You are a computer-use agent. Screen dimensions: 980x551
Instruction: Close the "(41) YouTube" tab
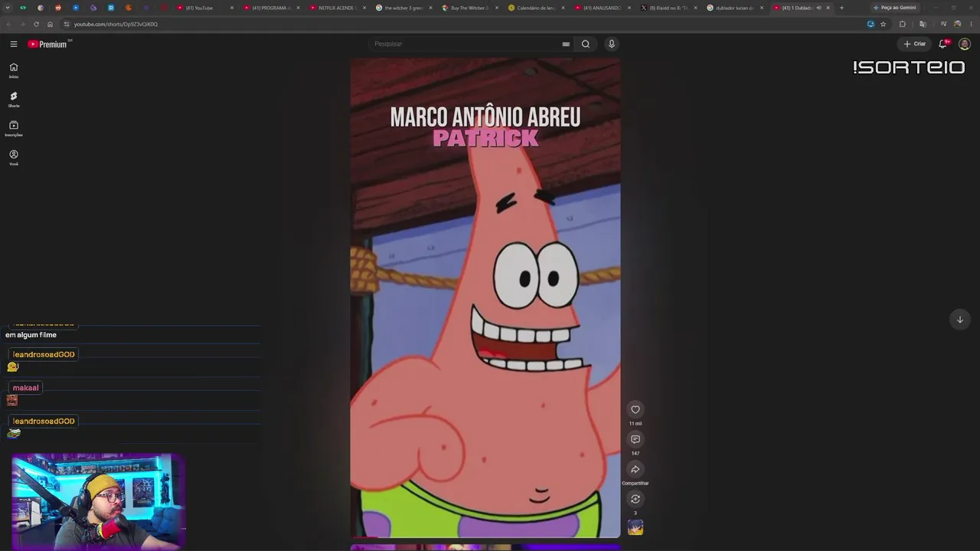click(x=231, y=8)
